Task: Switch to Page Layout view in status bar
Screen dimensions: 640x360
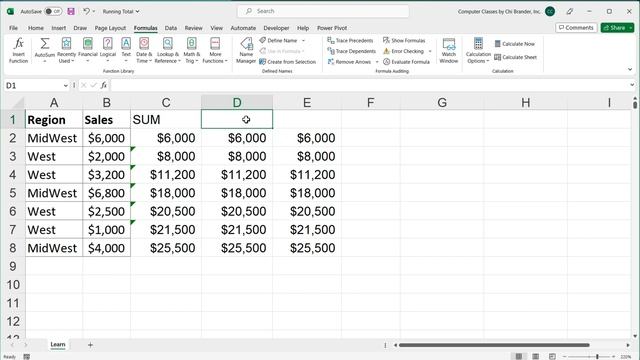Action: click(536, 356)
